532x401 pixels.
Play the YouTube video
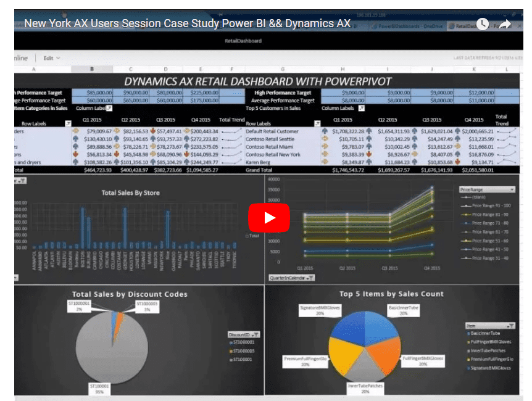[269, 218]
